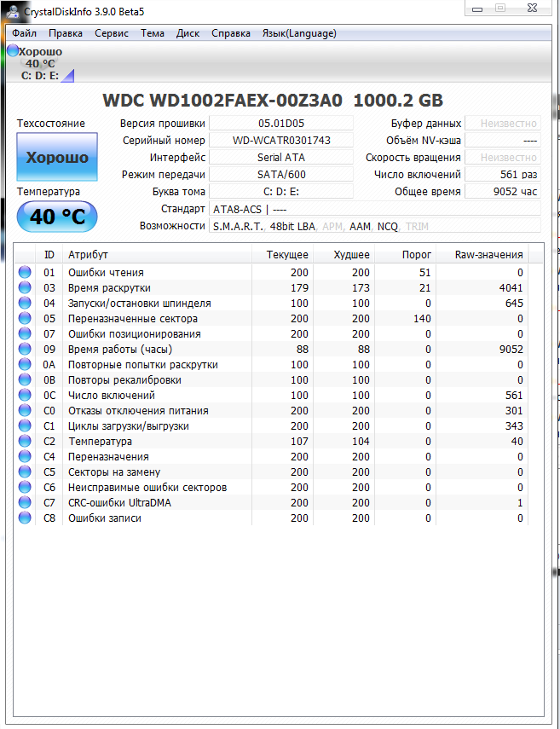Open the Справка menu

(x=230, y=33)
